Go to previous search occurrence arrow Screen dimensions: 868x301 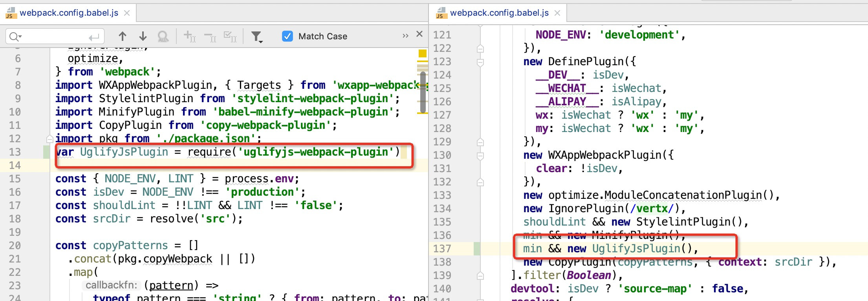click(x=123, y=37)
